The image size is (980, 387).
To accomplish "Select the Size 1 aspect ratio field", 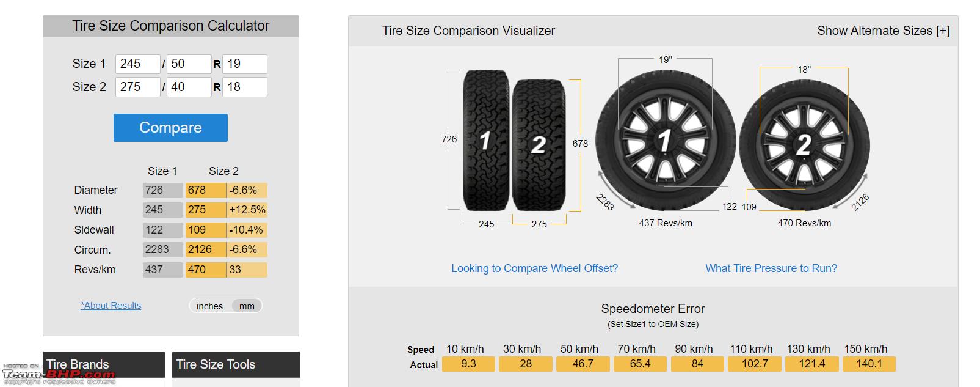I will click(x=189, y=64).
